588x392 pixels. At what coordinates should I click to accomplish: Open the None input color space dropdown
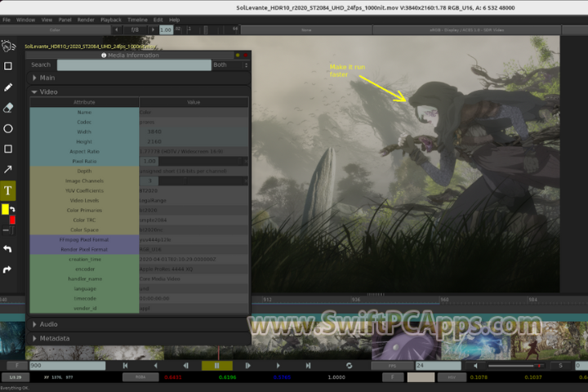306,29
